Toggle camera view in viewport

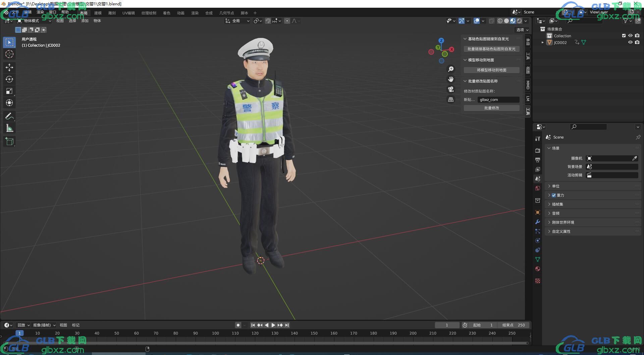[451, 89]
